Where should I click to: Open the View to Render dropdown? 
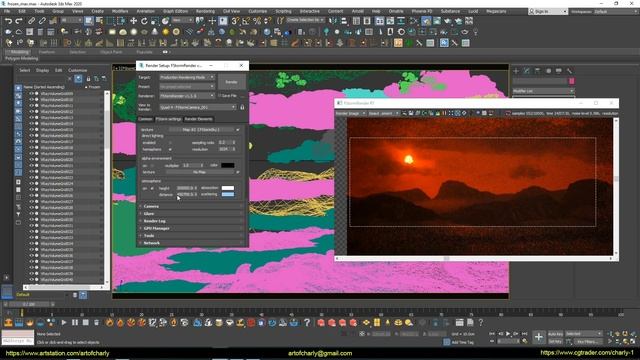pyautogui.click(x=198, y=107)
